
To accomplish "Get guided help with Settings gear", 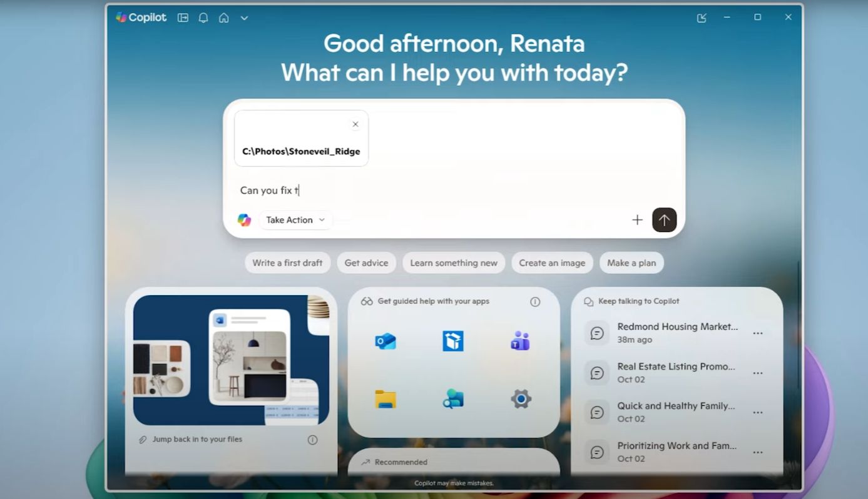I will coord(521,399).
